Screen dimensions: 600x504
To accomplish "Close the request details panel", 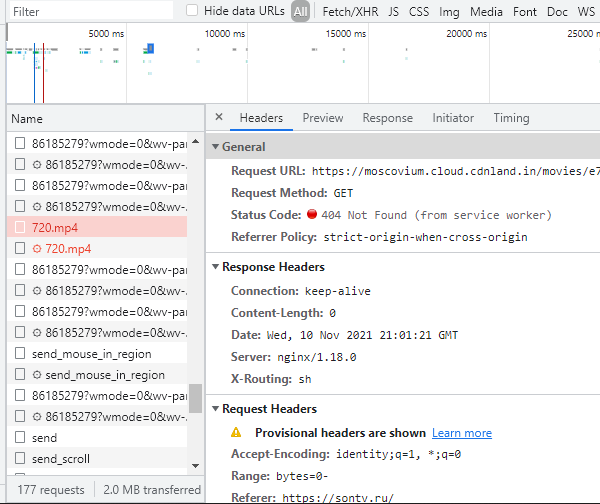I will tap(219, 118).
